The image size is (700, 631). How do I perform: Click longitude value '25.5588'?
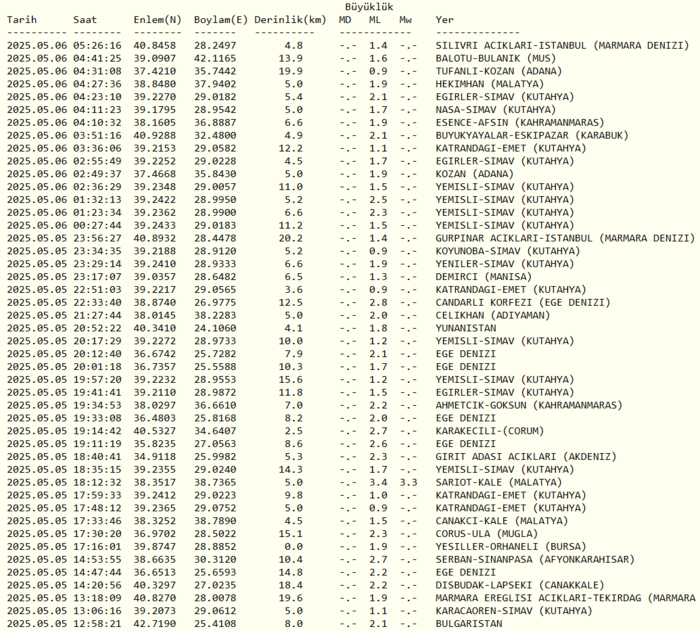215,367
